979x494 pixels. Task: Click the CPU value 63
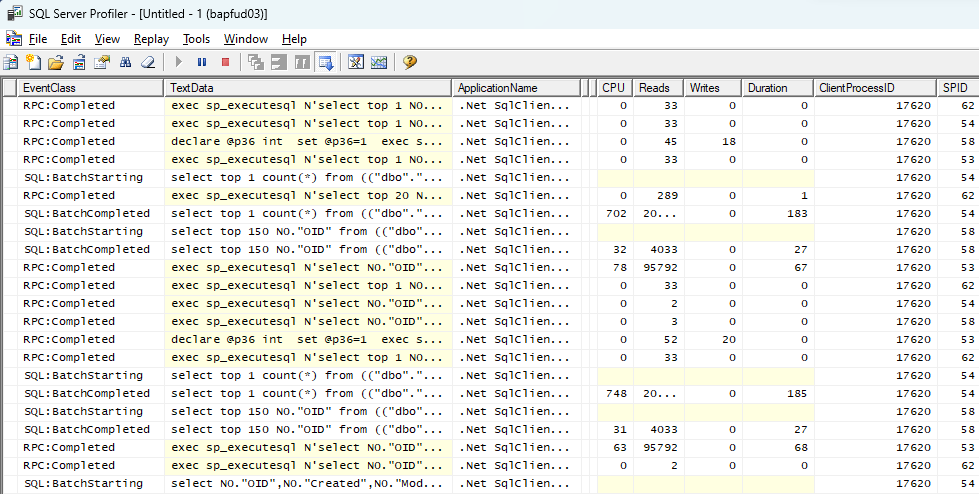click(619, 448)
